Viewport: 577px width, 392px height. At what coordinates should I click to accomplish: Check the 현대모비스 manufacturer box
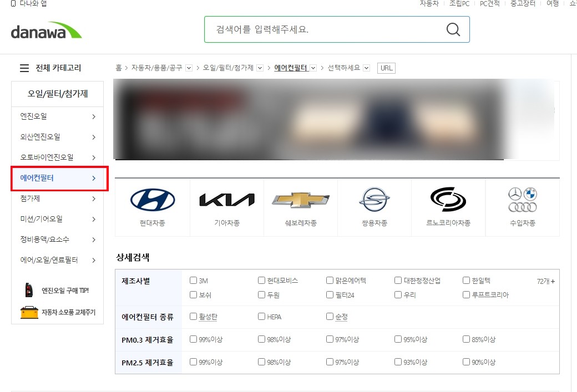pyautogui.click(x=262, y=280)
